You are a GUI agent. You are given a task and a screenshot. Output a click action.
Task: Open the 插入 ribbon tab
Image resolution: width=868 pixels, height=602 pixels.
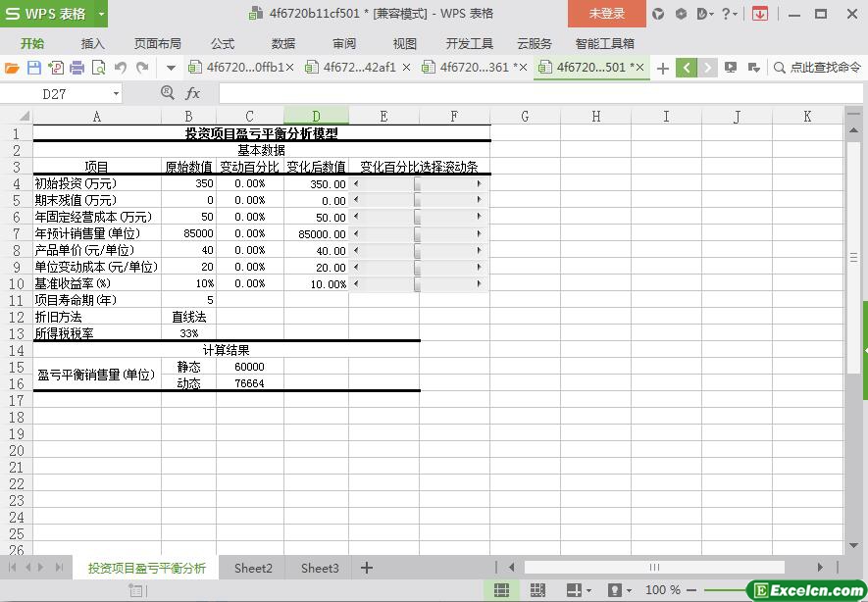coord(92,43)
